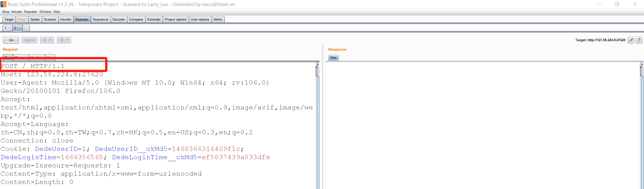
Task: Click the response panel scrollbar up arrow
Action: click(x=642, y=65)
